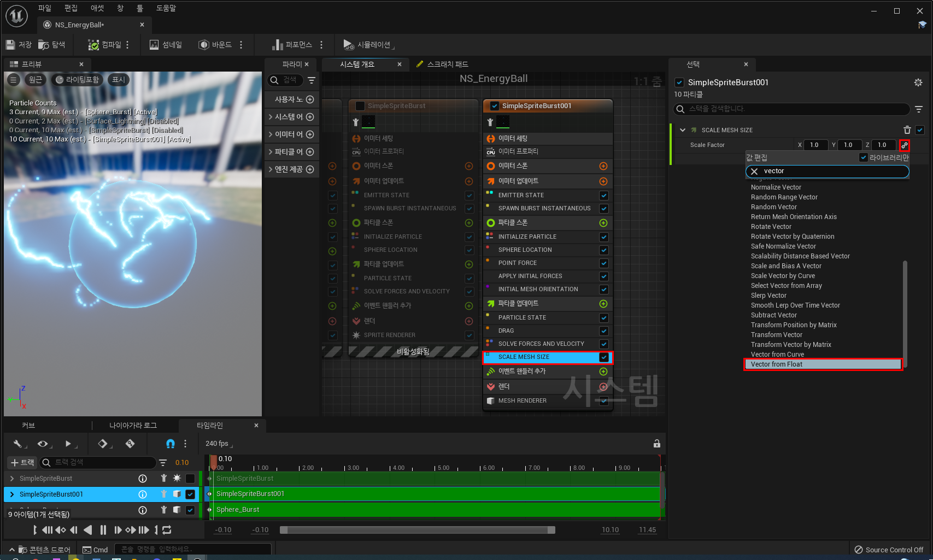Add module to Particle Update in SimpleSpriteBurst001
The width and height of the screenshot is (933, 560).
point(603,304)
